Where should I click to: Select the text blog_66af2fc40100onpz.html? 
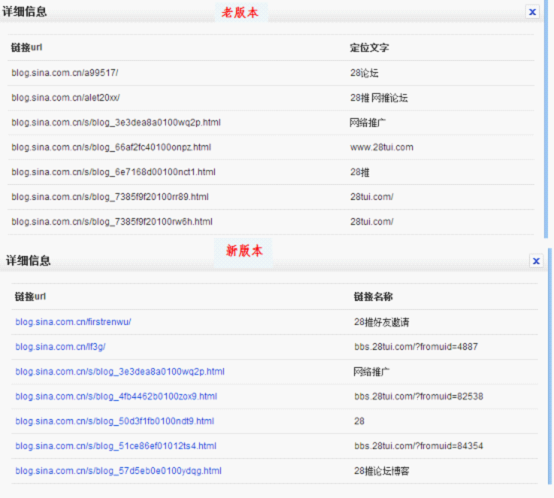[111, 147]
